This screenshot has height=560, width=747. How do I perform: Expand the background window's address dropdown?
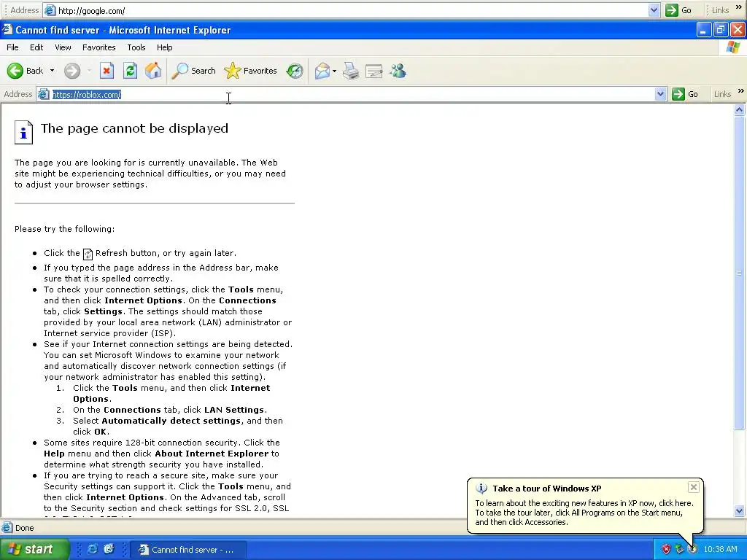click(654, 10)
